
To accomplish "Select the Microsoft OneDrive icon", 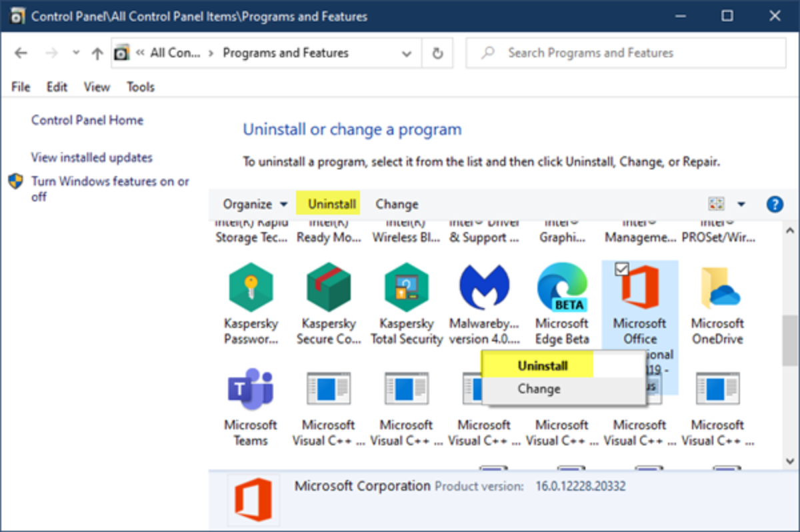I will pyautogui.click(x=717, y=287).
